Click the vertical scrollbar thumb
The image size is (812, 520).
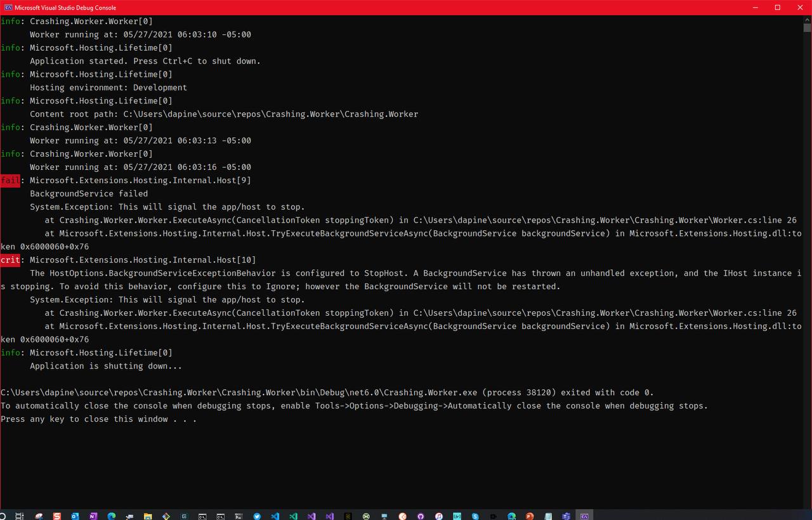click(x=807, y=28)
